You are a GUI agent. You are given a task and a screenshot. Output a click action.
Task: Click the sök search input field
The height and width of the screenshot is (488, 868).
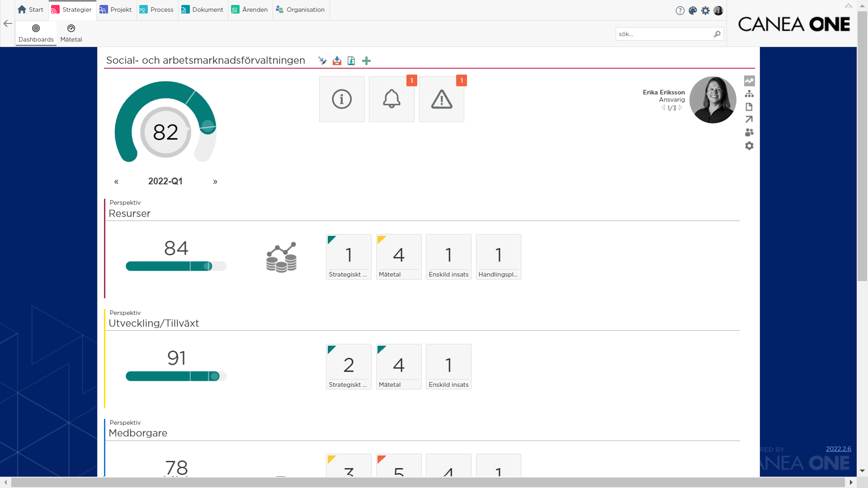coord(664,34)
